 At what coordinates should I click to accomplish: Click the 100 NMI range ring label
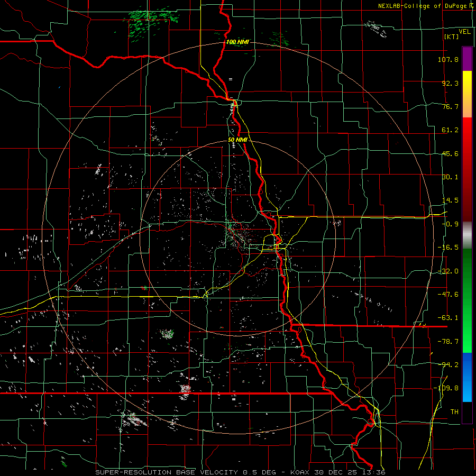tap(237, 42)
